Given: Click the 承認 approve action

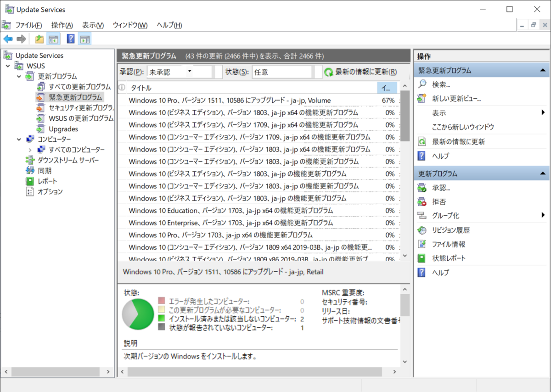Looking at the screenshot, I should click(x=441, y=188).
